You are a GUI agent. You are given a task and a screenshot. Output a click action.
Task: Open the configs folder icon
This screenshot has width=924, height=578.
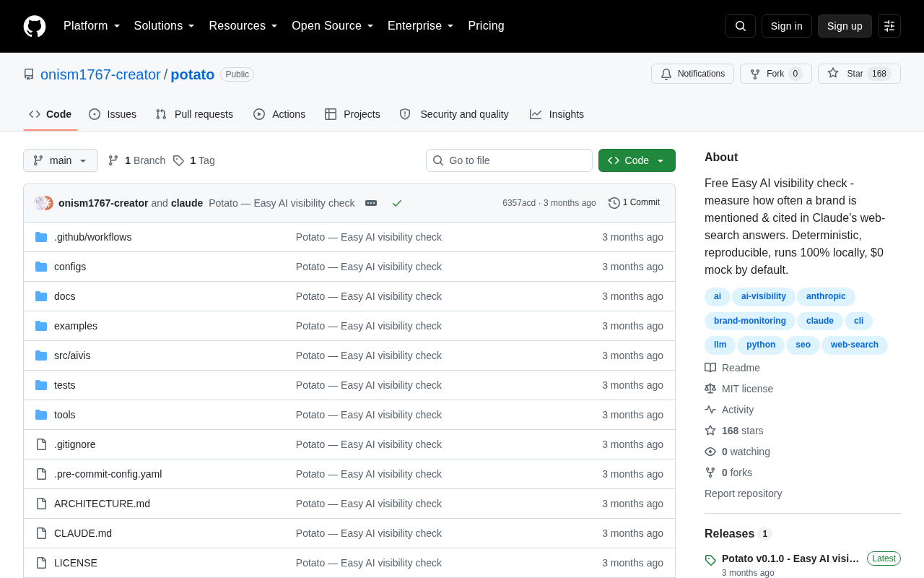[x=41, y=267]
